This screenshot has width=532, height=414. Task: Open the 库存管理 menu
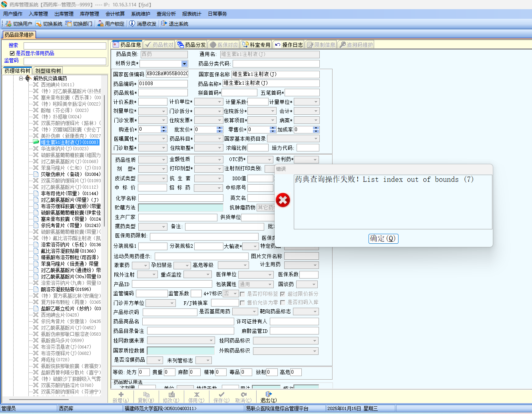(x=90, y=14)
